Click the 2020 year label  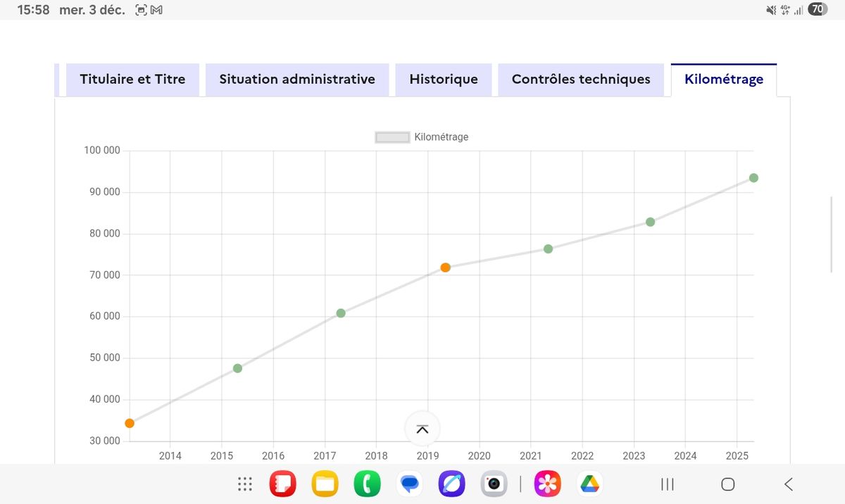(480, 456)
